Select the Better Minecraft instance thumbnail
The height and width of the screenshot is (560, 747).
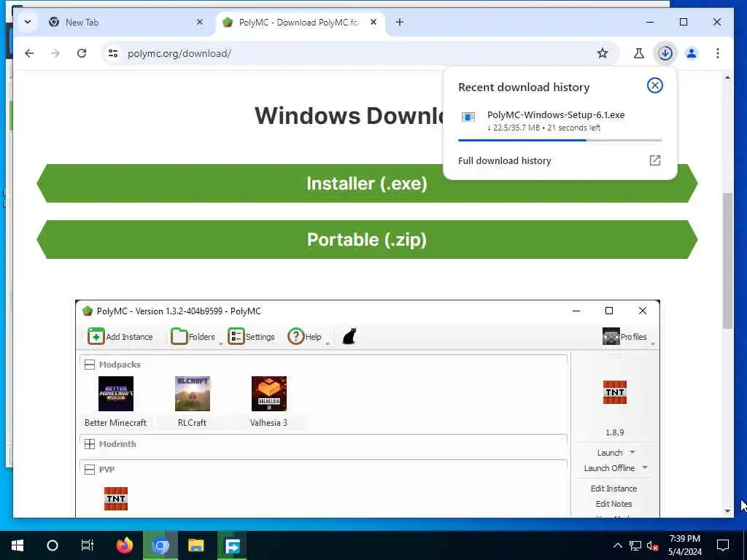click(116, 394)
